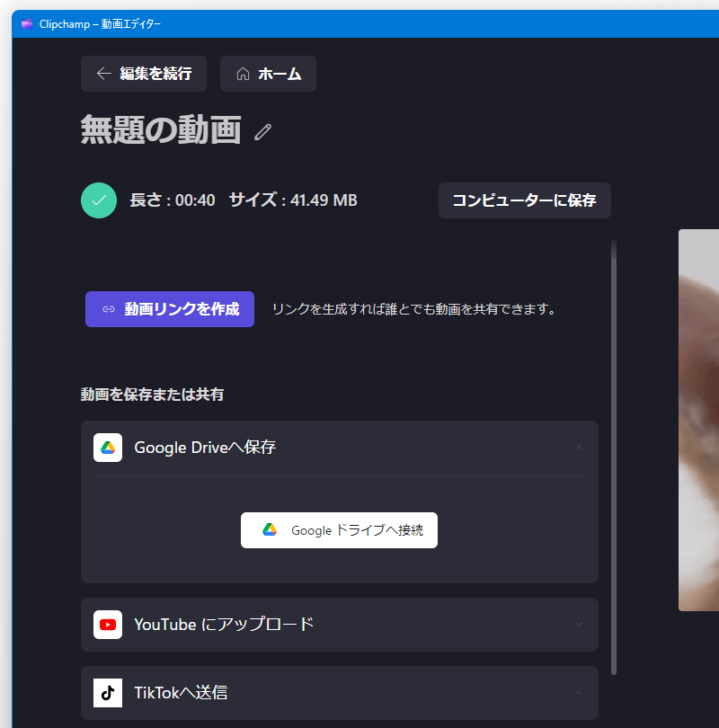
Task: Click the green checkmark completion icon
Action: [x=99, y=200]
